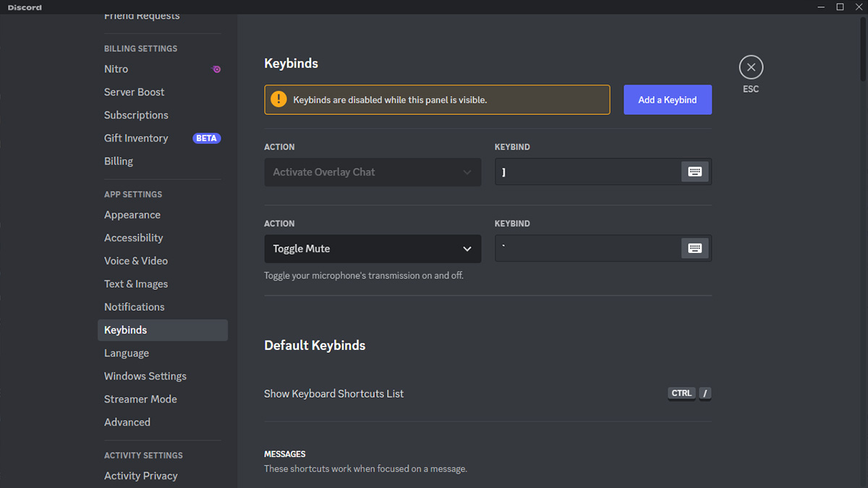
Task: Click the warning icon in the disabled-keybinds banner
Action: tap(278, 99)
